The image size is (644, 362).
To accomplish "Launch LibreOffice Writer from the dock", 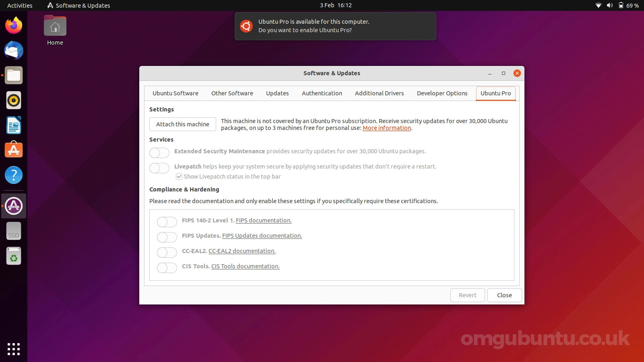I will coord(14,125).
